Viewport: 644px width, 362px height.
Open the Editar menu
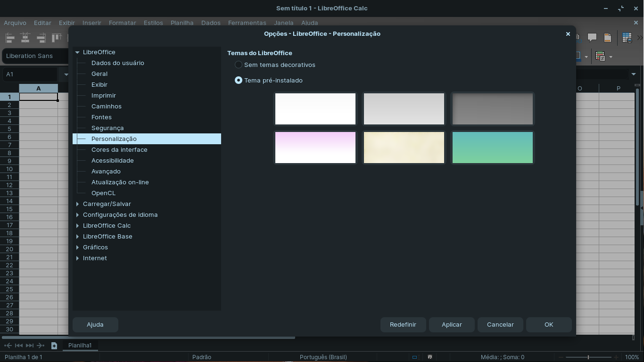(42, 23)
